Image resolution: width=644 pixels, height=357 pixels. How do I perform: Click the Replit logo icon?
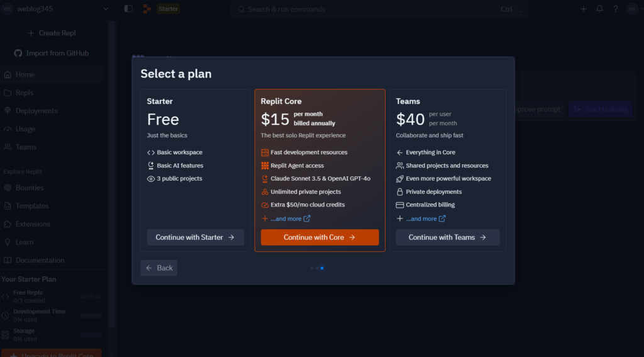click(x=147, y=9)
